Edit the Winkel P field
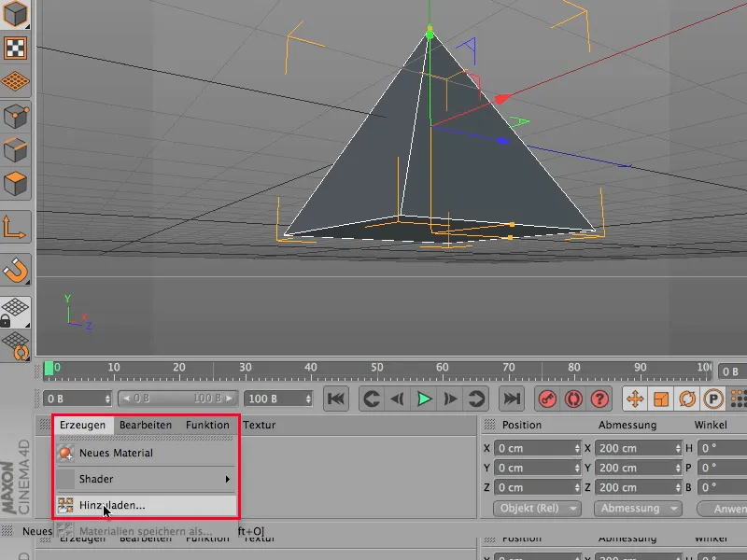 (722, 468)
